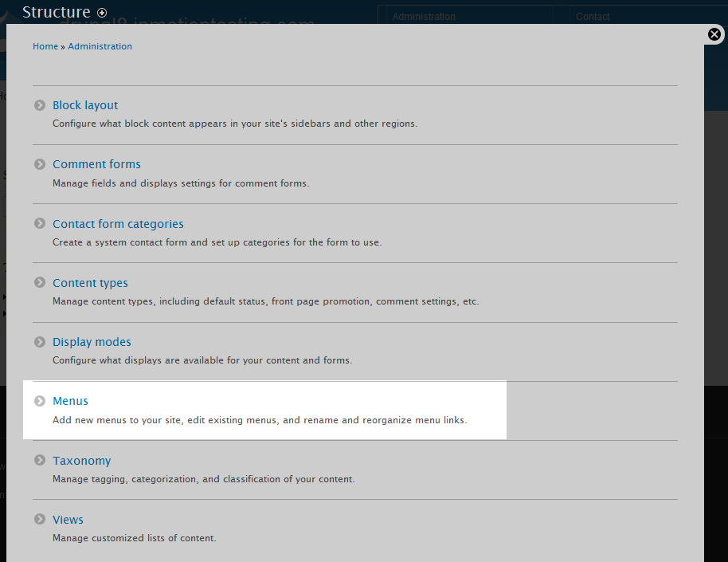The width and height of the screenshot is (728, 562).
Task: Close the Structure overlay
Action: pos(714,34)
